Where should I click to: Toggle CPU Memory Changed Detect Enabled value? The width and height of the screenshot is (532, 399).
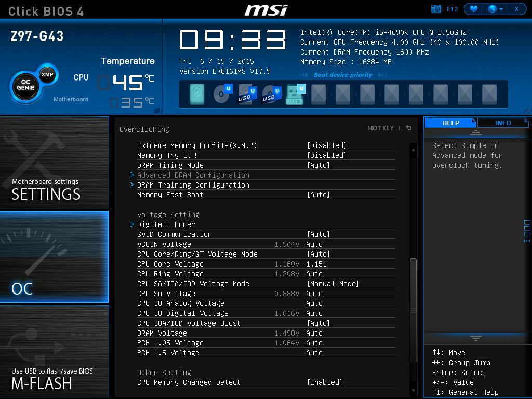point(324,382)
